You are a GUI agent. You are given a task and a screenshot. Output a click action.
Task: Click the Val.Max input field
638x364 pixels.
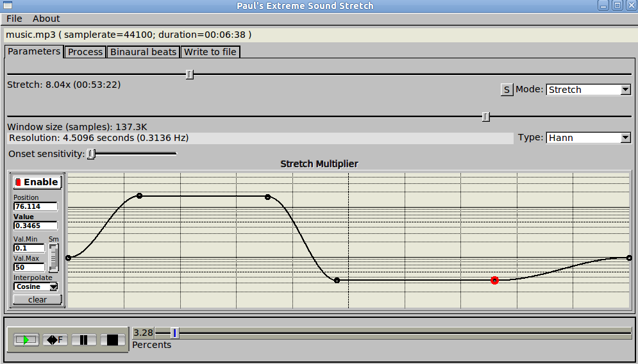[29, 267]
